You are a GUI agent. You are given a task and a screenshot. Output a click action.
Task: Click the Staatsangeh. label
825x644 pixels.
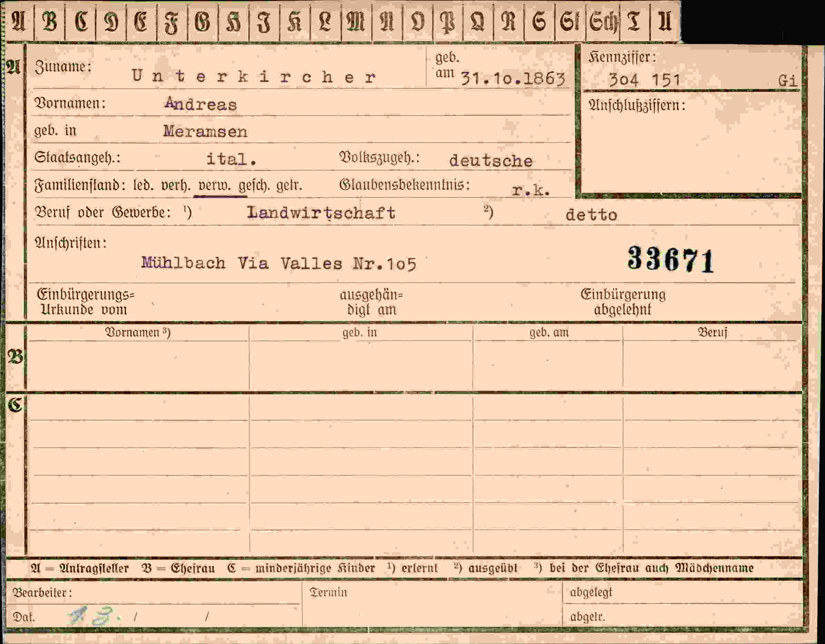(x=77, y=158)
